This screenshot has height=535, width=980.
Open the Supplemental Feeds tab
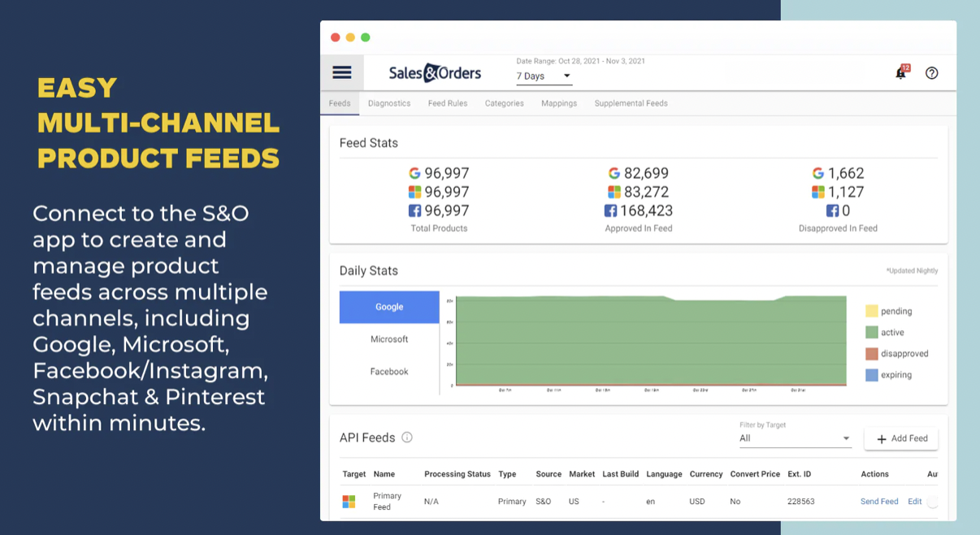click(x=631, y=103)
